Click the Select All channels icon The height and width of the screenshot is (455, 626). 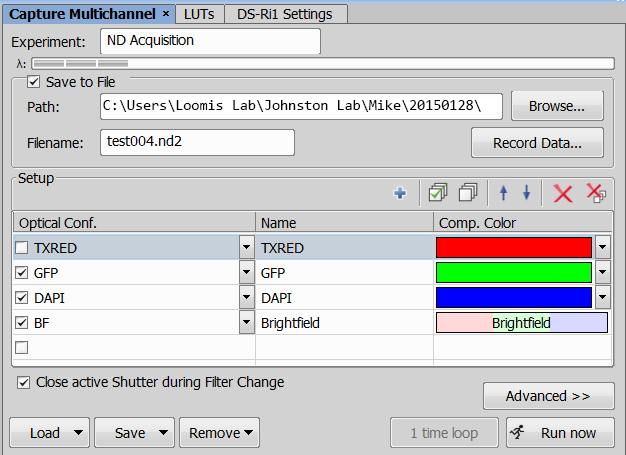coord(437,194)
